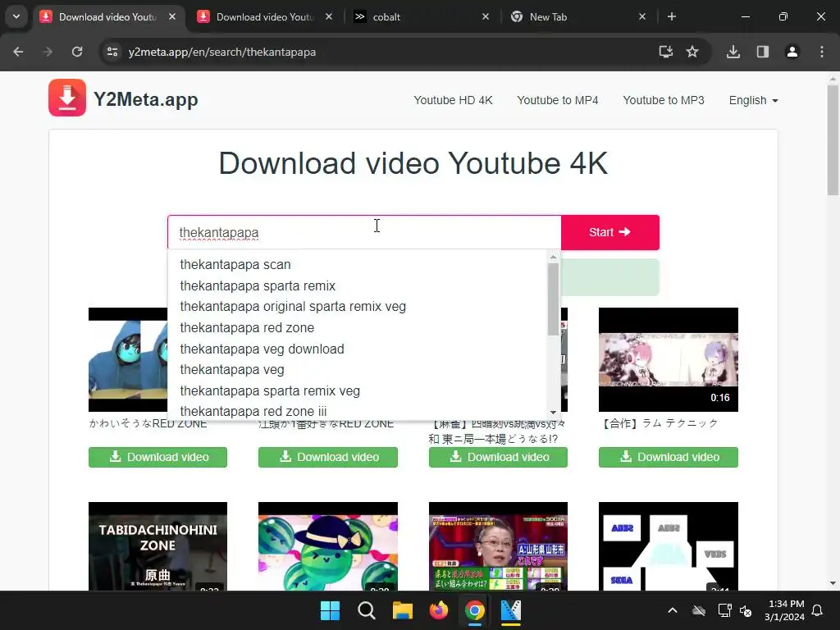
Task: Switch to second Download video Youtube tab
Action: 265,16
